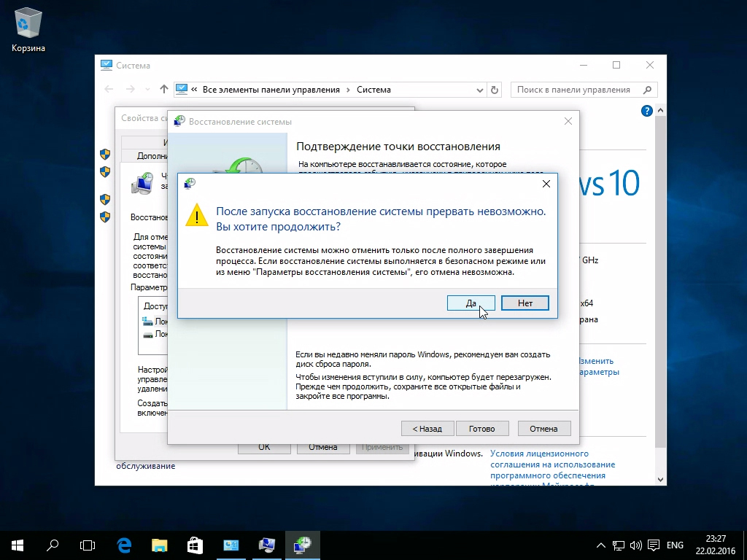Go back with the < Назад button
This screenshot has width=747, height=560.
pyautogui.click(x=427, y=429)
